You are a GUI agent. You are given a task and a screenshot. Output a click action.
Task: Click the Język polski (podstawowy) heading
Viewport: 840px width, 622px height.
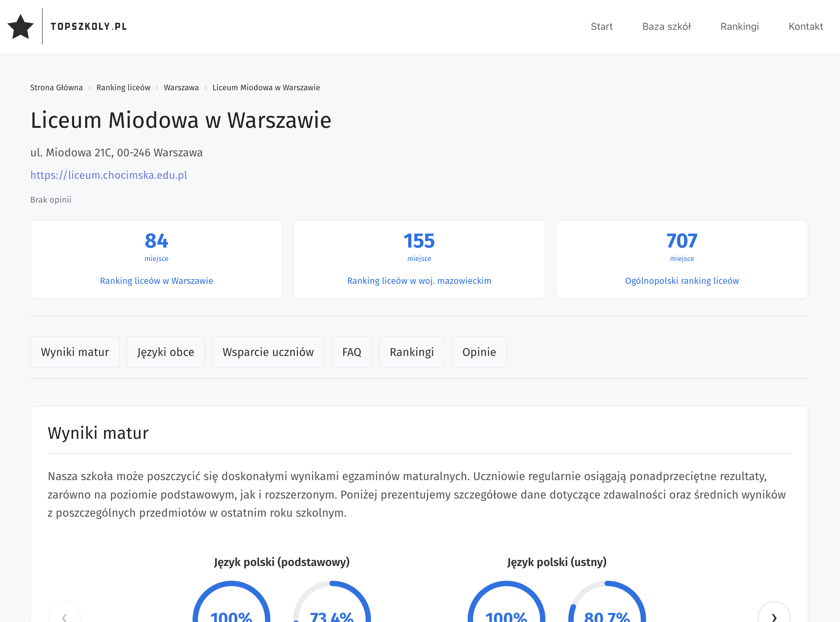coord(282,562)
